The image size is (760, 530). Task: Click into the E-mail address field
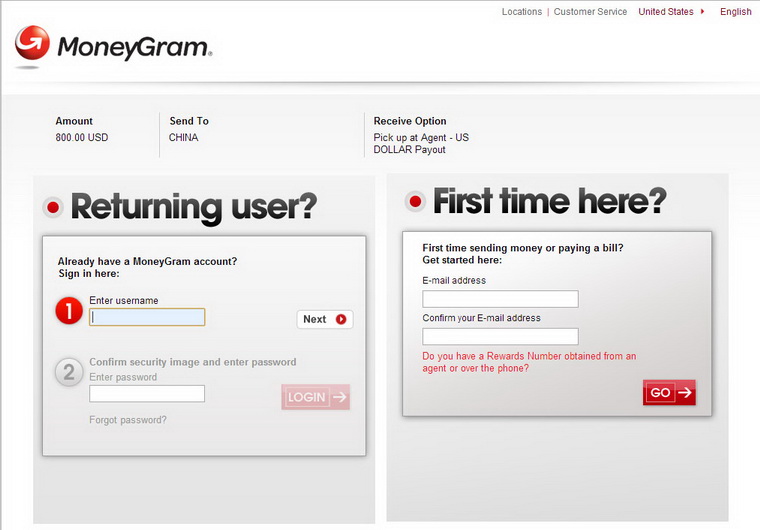[x=500, y=299]
